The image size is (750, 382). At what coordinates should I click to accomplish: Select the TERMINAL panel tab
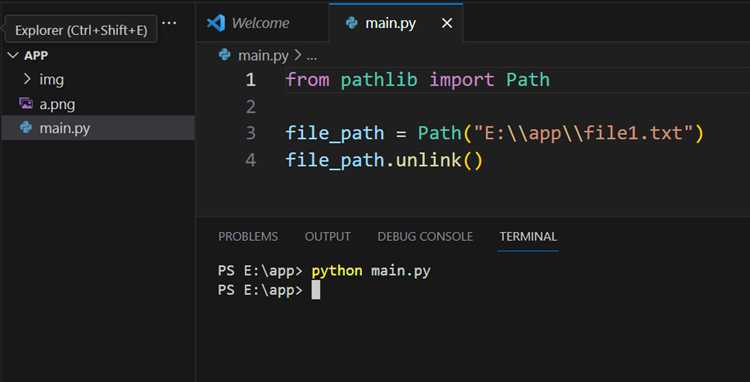tap(528, 237)
